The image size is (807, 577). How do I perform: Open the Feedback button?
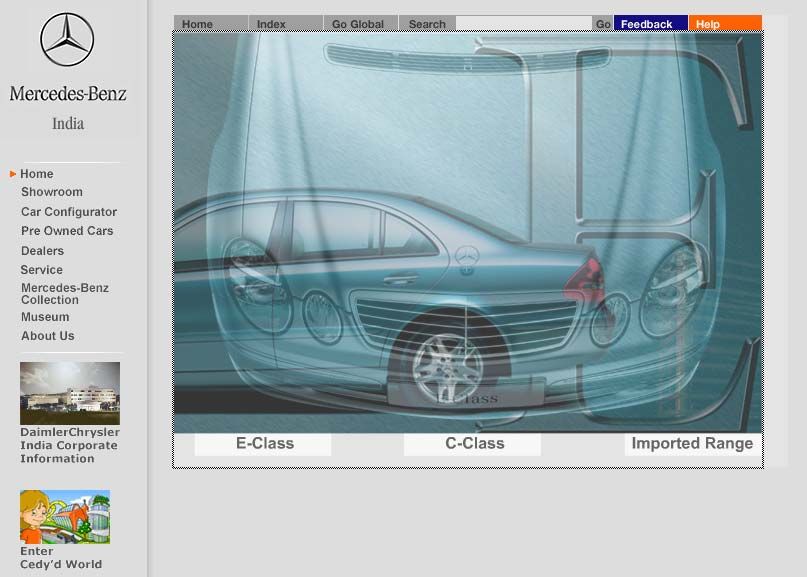point(651,23)
